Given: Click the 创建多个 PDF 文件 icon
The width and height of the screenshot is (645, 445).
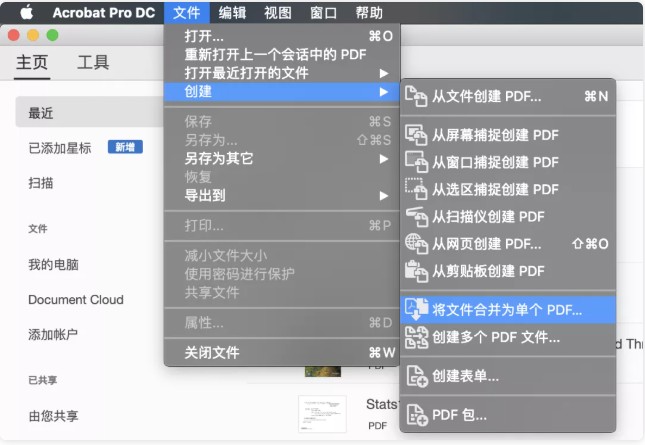Looking at the screenshot, I should pyautogui.click(x=416, y=337).
